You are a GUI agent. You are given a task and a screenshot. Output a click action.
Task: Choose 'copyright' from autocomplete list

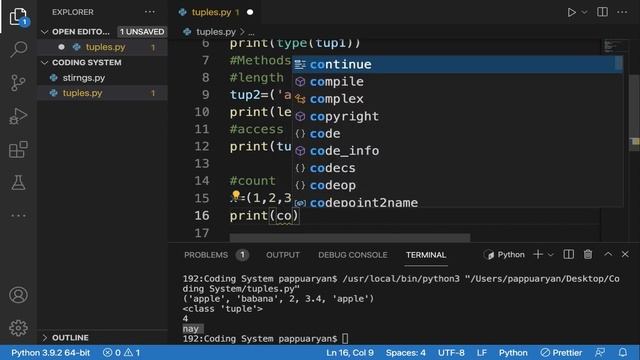pos(457,116)
